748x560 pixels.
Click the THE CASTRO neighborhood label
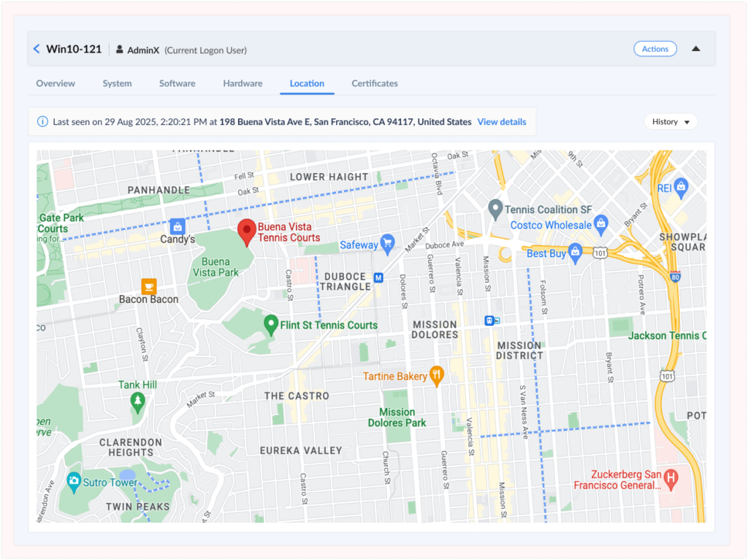tap(297, 396)
